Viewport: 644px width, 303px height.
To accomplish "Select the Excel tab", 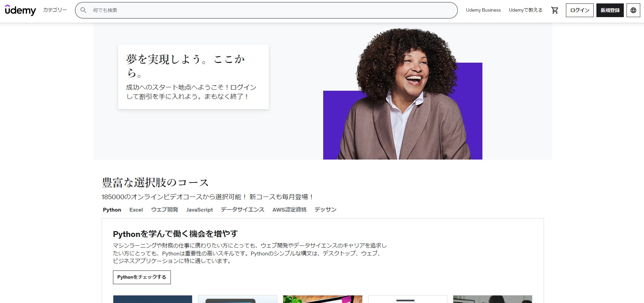I will [x=136, y=210].
